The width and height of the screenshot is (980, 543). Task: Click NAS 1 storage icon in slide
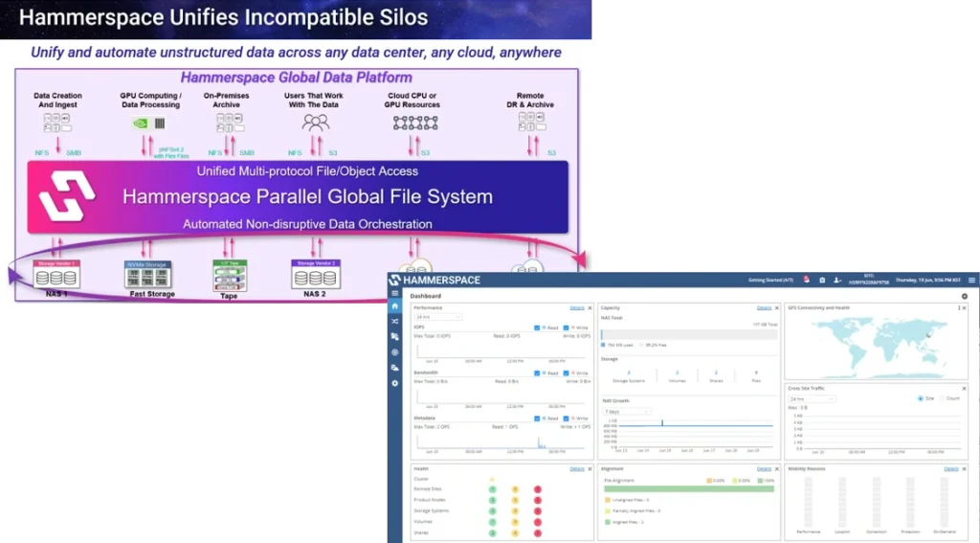point(56,275)
